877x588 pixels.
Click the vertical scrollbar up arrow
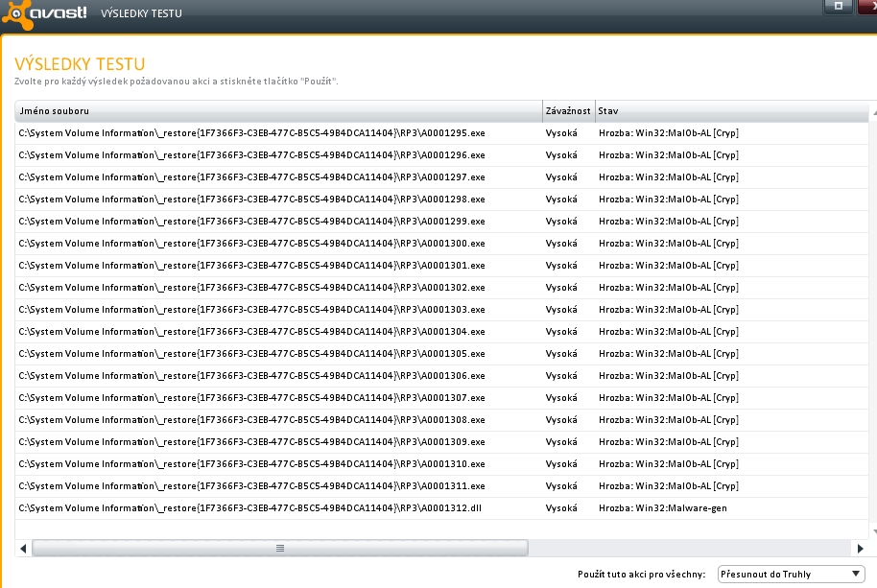pyautogui.click(x=873, y=111)
